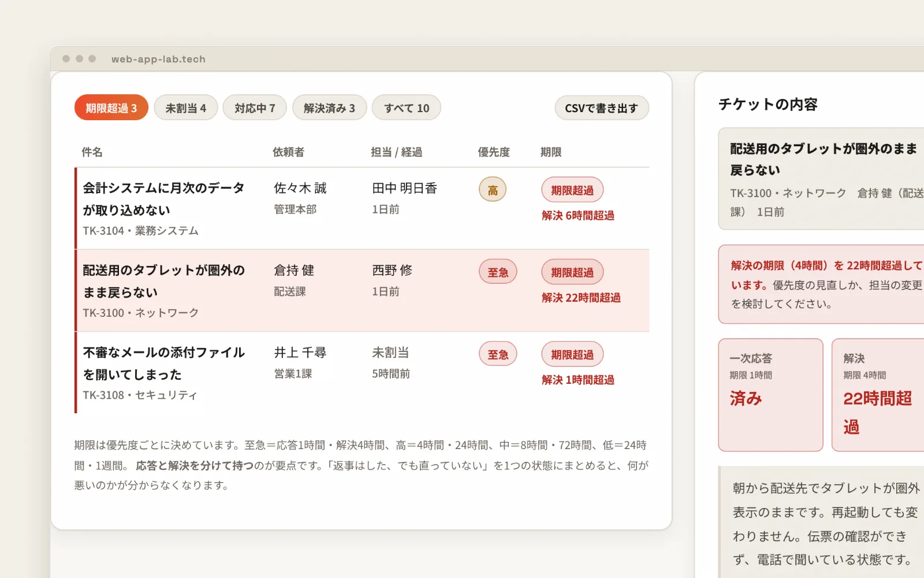Click requester 佐々木 誠
Screen dimensions: 924x578
(300, 188)
